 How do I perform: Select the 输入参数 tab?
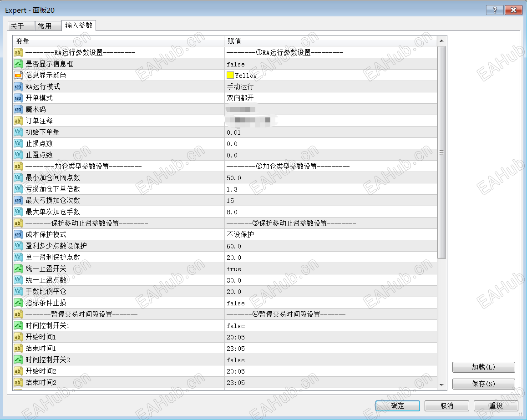(x=79, y=25)
